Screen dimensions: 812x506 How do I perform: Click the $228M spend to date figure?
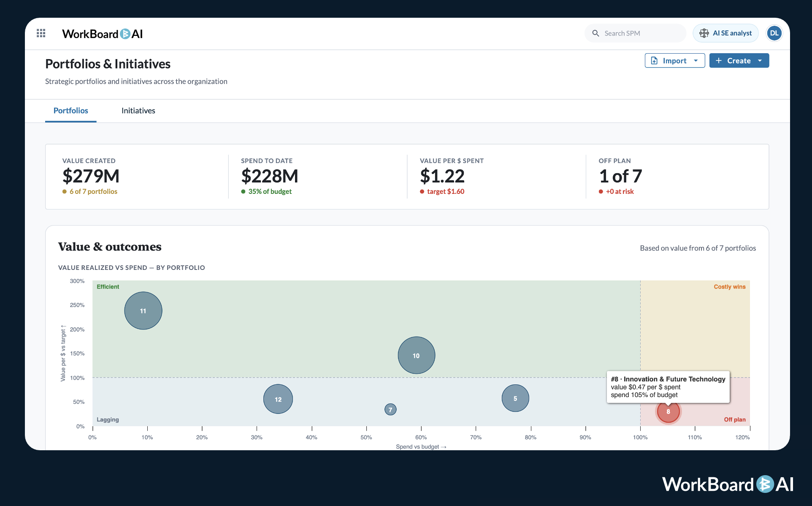[269, 176]
